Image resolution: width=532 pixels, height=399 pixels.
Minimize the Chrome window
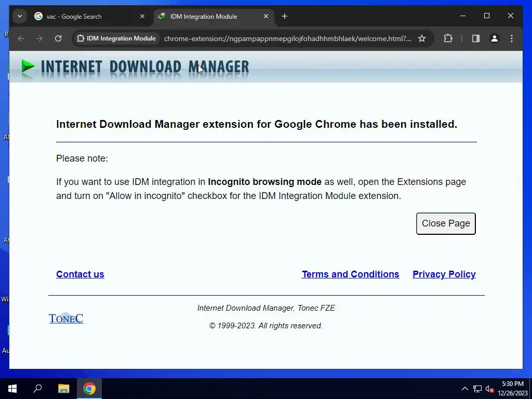pyautogui.click(x=463, y=16)
